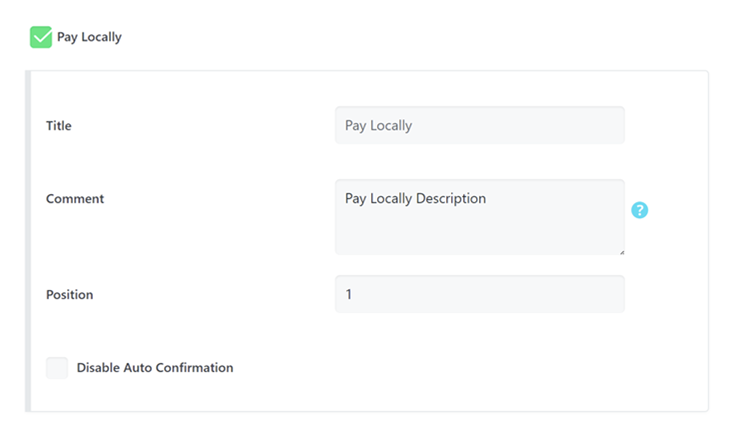Click the gray left border of settings panel
Screen dimensions: 747x435
[28, 240]
